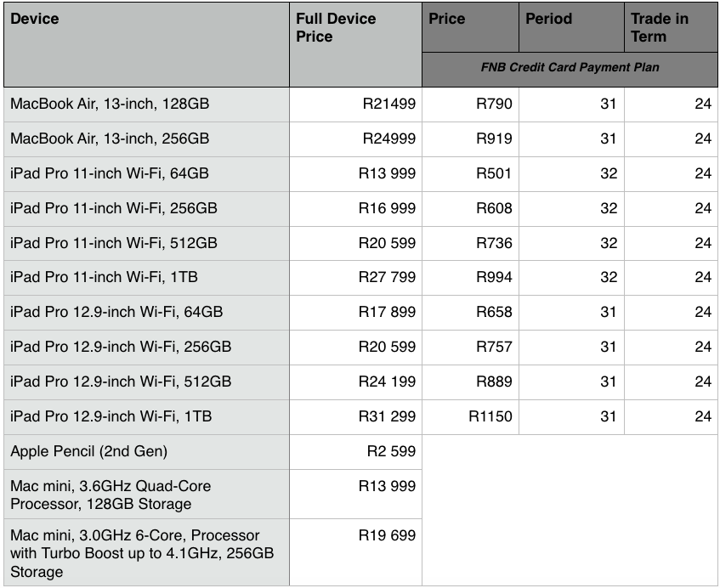Click the Period column header
720x588 pixels.
(548, 19)
